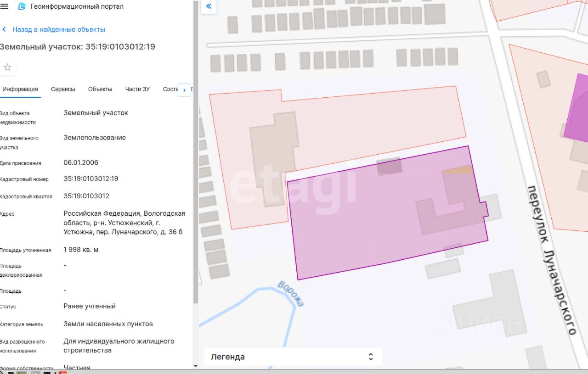Open the Объекты tab

(100, 89)
